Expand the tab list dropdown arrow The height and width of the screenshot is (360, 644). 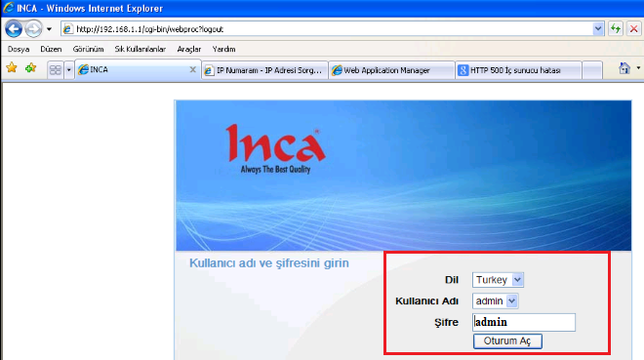tap(68, 70)
